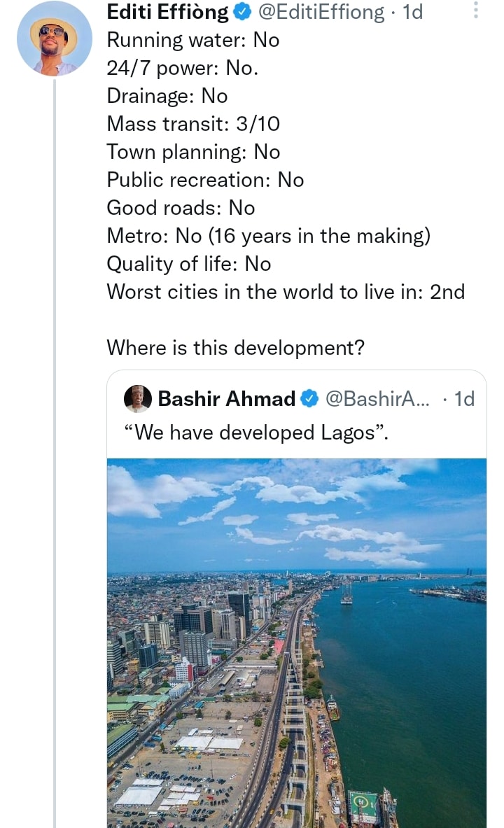Click the Editi Effiòng display name
This screenshot has height=828, width=504.
167,12
